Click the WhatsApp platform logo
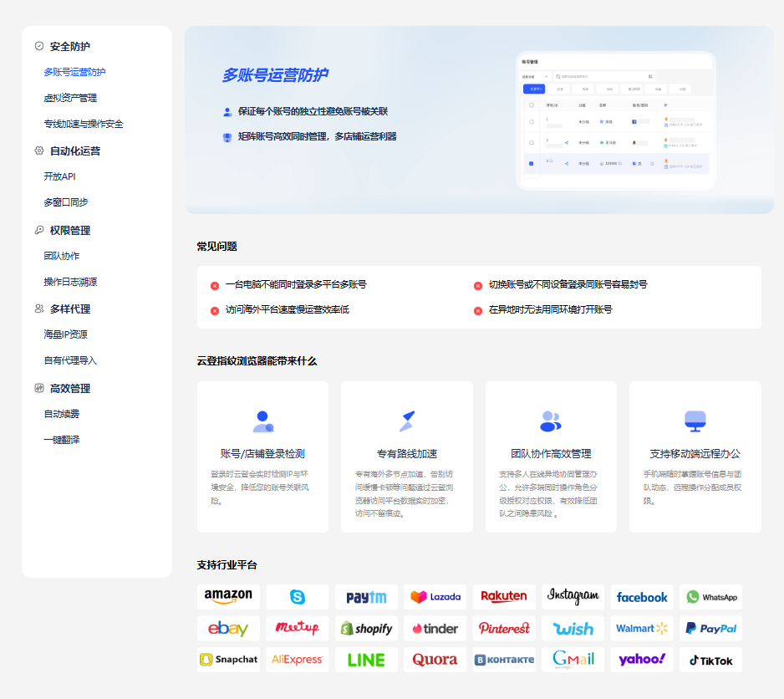 click(x=711, y=596)
